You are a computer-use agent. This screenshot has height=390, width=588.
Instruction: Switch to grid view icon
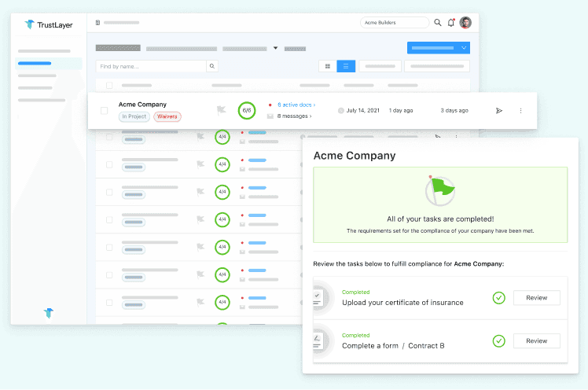(328, 66)
